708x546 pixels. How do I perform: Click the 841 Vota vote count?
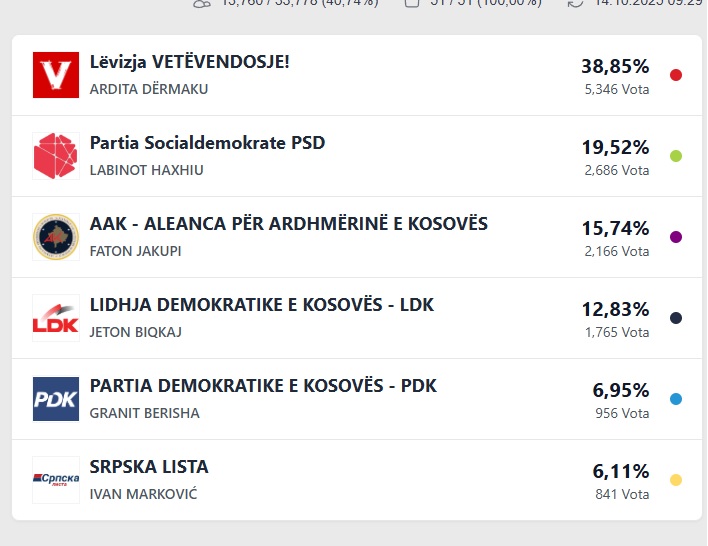[621, 494]
